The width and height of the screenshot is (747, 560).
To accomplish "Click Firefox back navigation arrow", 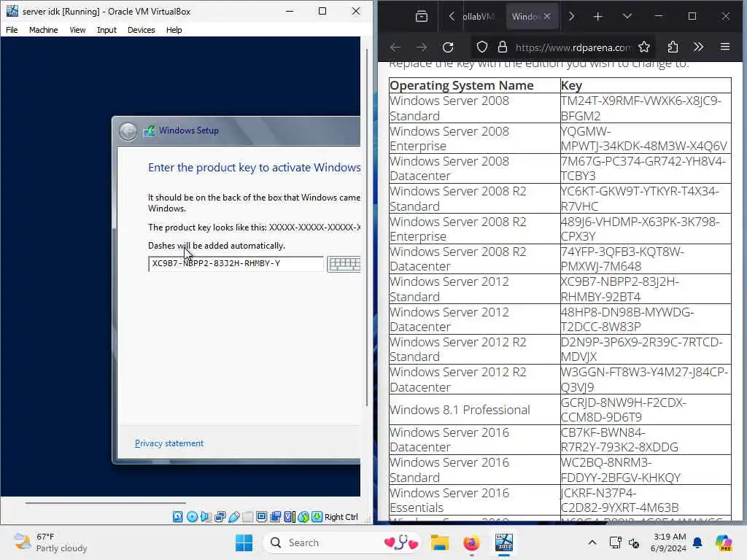I will coord(395,47).
